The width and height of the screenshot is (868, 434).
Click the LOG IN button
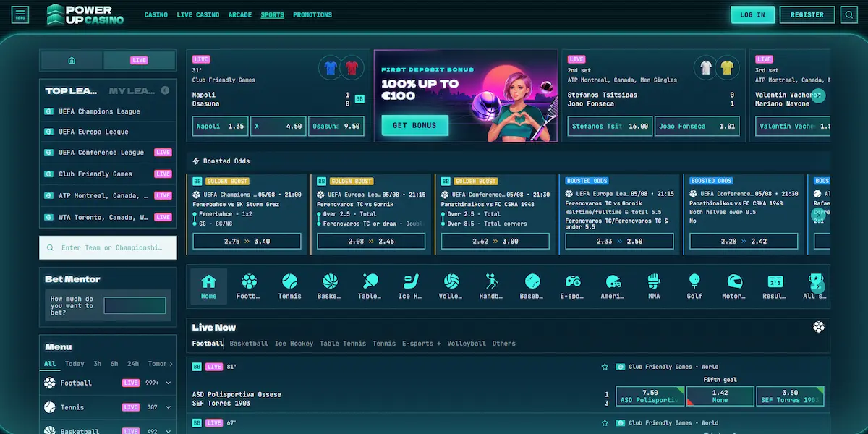752,14
